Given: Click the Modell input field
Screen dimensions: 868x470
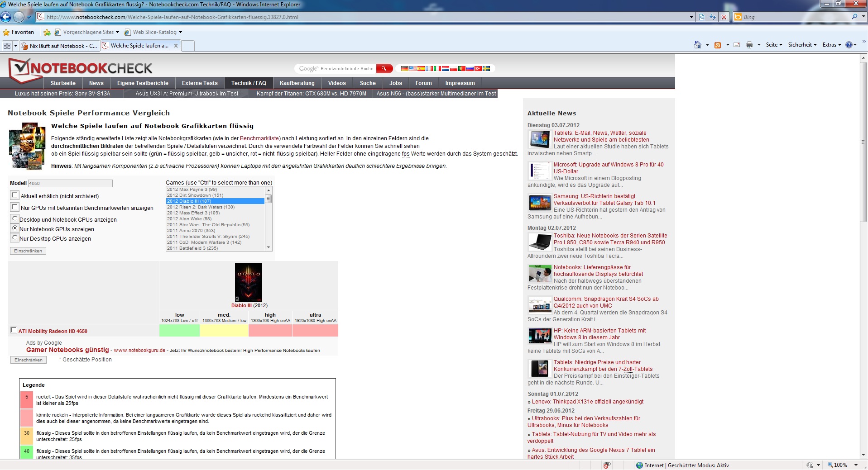Looking at the screenshot, I should [70, 183].
